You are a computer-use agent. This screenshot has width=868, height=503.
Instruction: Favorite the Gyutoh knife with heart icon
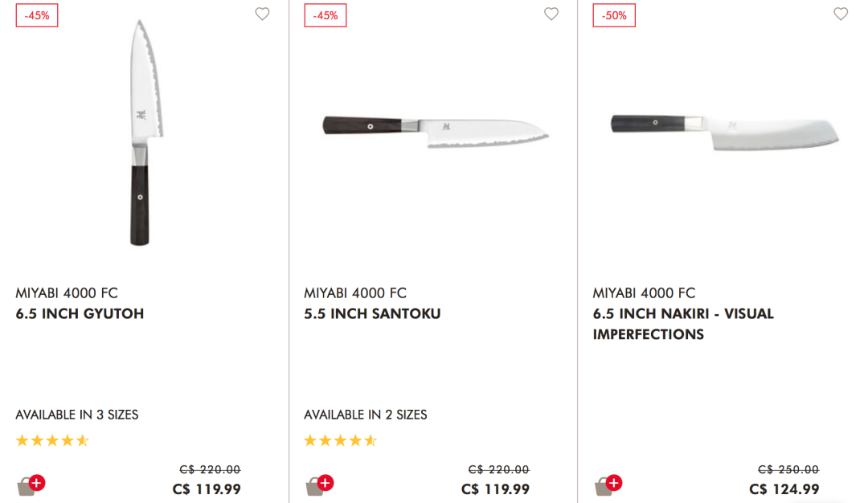pos(262,14)
